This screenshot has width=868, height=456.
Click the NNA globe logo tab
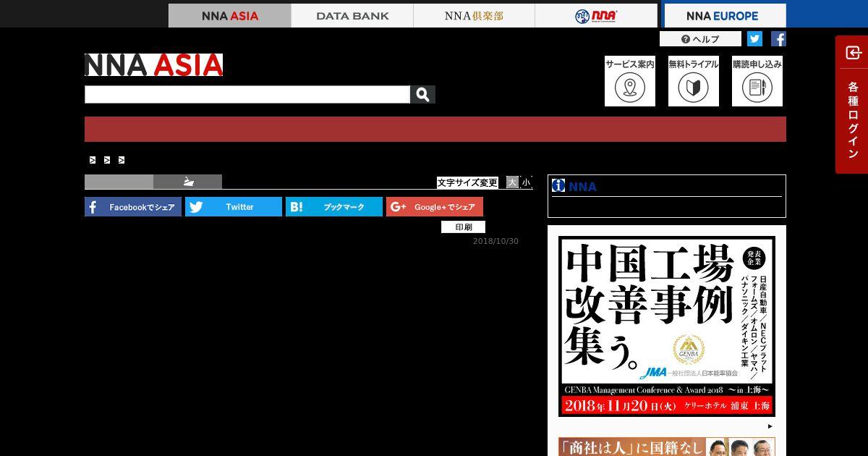point(596,15)
